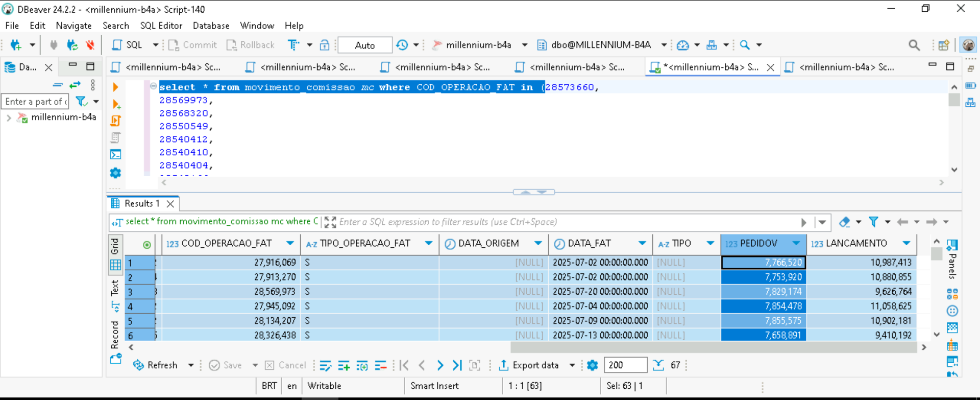Select the PEDIDOV cell 7,829,174
This screenshot has width=980, height=400.
[764, 292]
